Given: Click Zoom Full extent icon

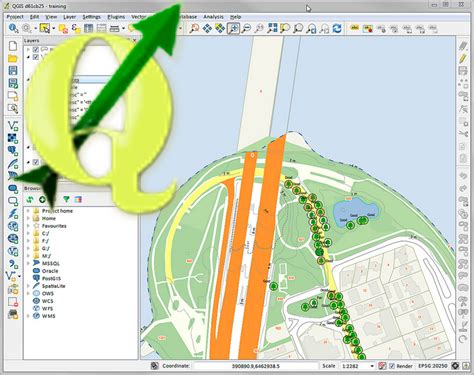Looking at the screenshot, I should (x=272, y=28).
